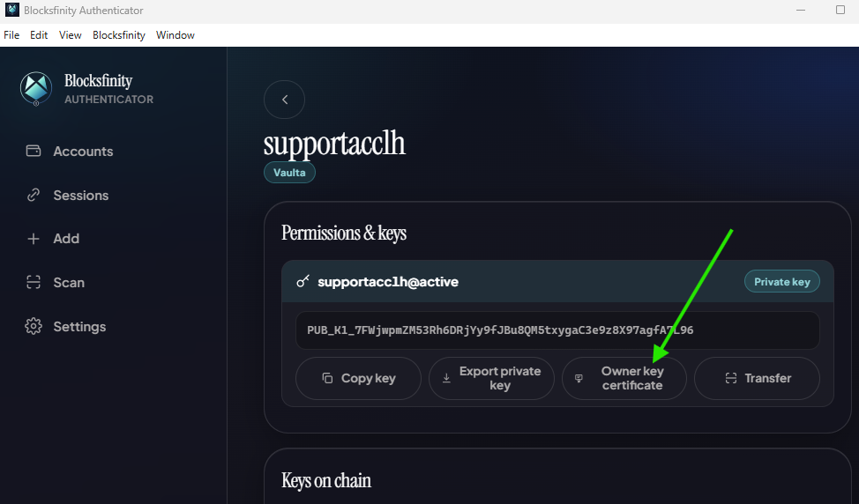Open the File menu

[11, 35]
